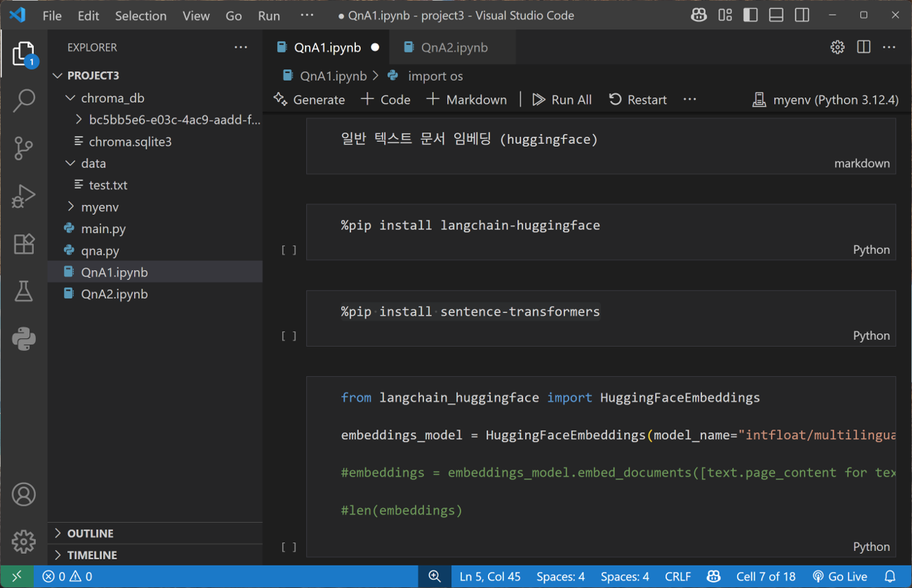Image resolution: width=912 pixels, height=588 pixels.
Task: Open notebook toolbar overflow ellipsis
Action: point(690,99)
